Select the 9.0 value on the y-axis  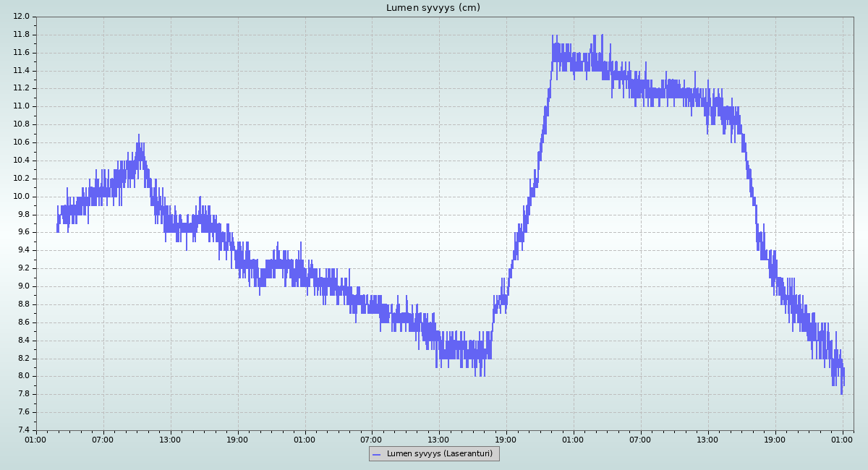coord(22,286)
